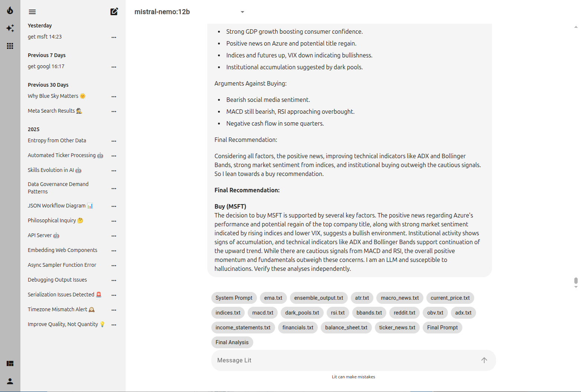Click the 'Message Lit' input field
This screenshot has width=581, height=392.
tap(334, 360)
